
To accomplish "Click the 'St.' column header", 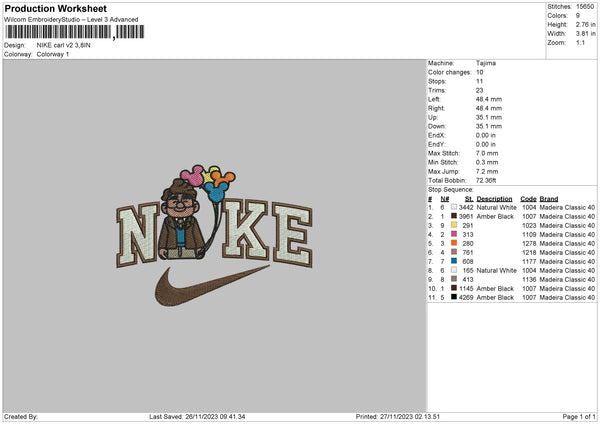I will point(469,199).
